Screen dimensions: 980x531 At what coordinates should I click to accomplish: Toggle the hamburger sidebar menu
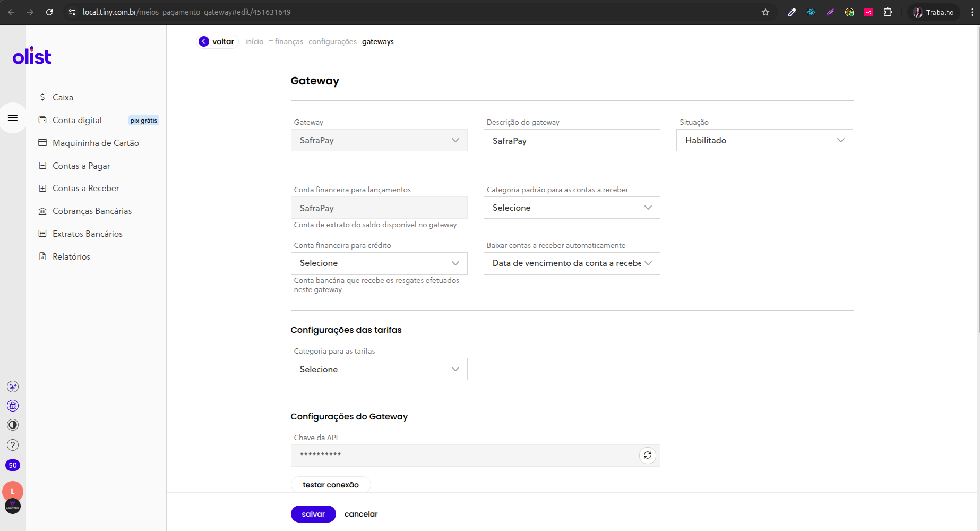[x=13, y=118]
